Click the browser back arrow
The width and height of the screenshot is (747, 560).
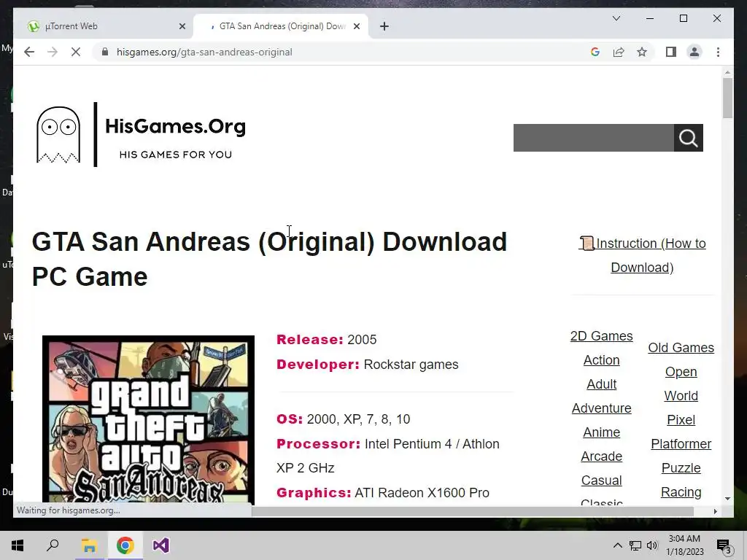(x=29, y=52)
